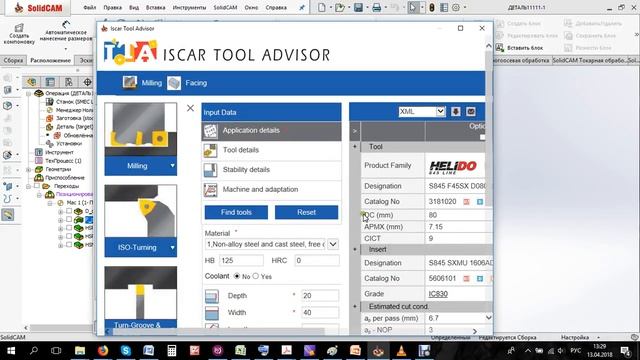Open the Material dropdown list
This screenshot has height=360, width=640.
333,244
